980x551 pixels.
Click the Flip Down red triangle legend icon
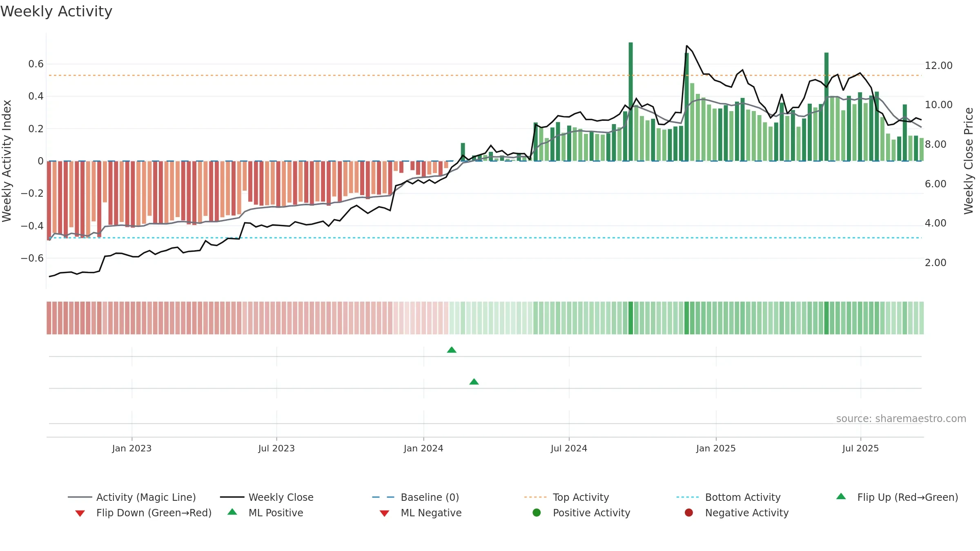[80, 513]
